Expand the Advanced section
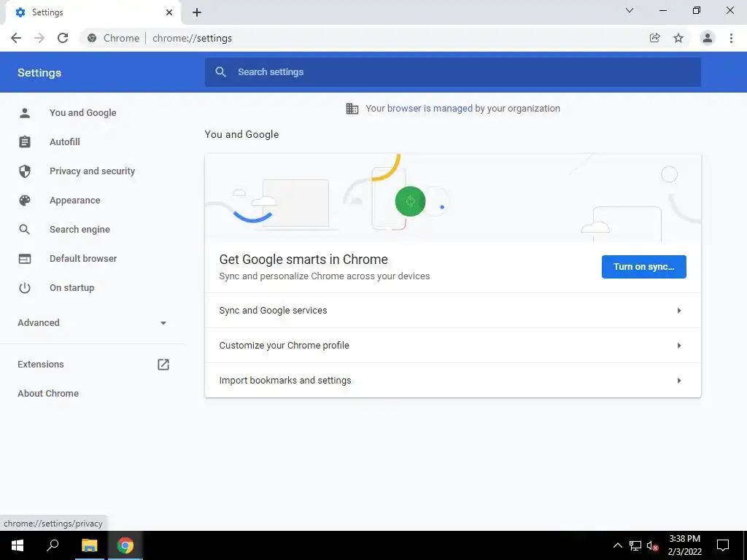 pyautogui.click(x=92, y=323)
